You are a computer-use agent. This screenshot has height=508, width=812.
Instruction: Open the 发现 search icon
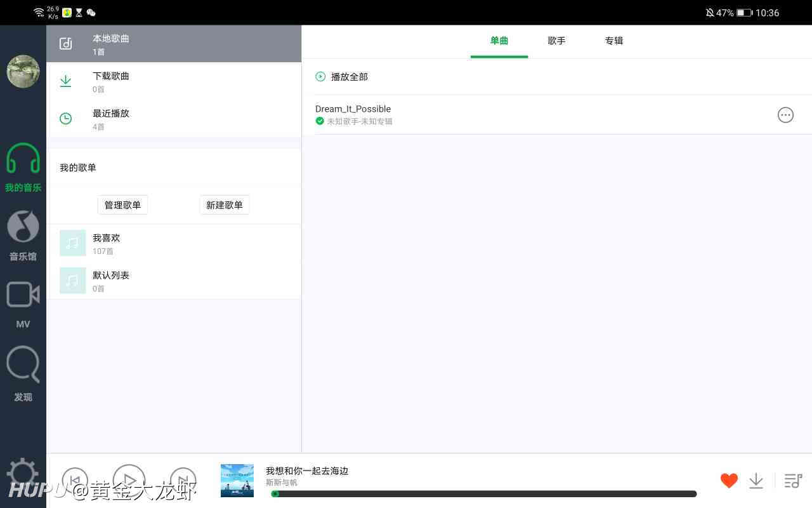coord(23,364)
